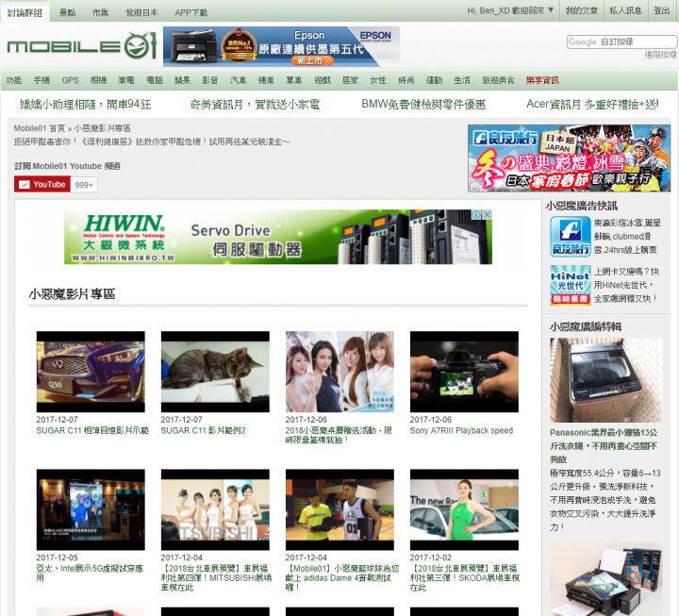This screenshot has height=616, width=679.
Task: Open the MITSUBISHI展場 video thumbnail
Action: pos(215,509)
